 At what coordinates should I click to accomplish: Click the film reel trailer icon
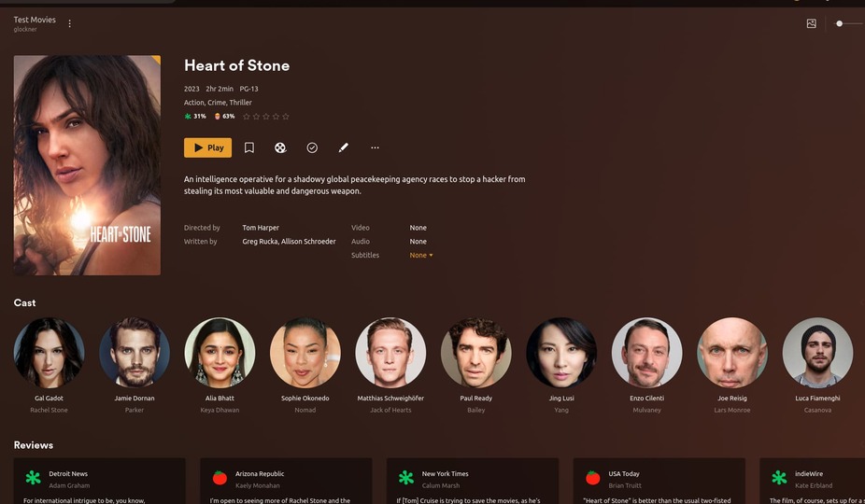[280, 147]
